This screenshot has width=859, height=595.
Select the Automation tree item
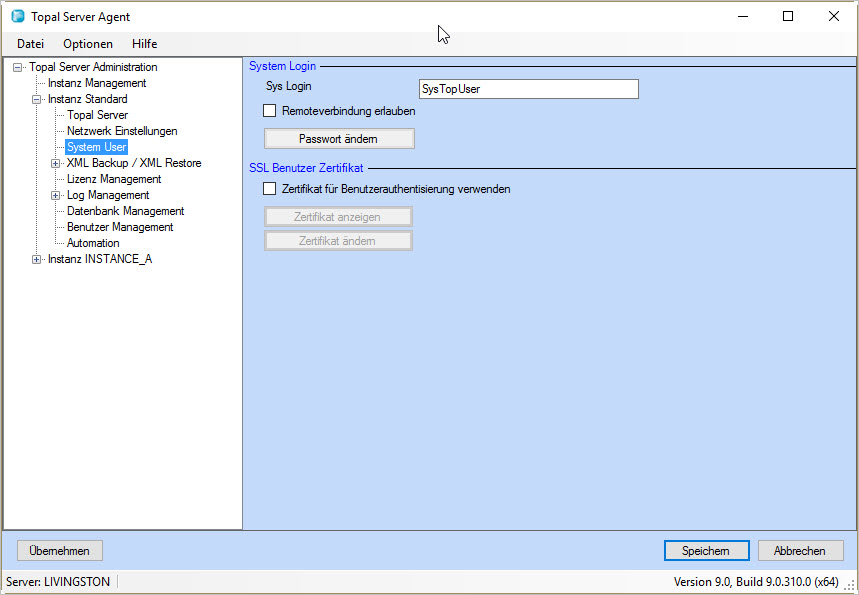[x=93, y=243]
